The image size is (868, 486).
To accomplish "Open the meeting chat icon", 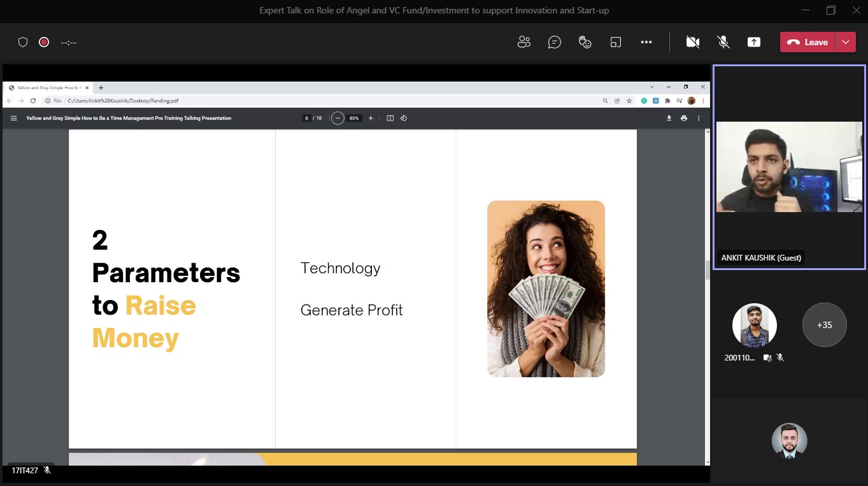I will coord(555,42).
